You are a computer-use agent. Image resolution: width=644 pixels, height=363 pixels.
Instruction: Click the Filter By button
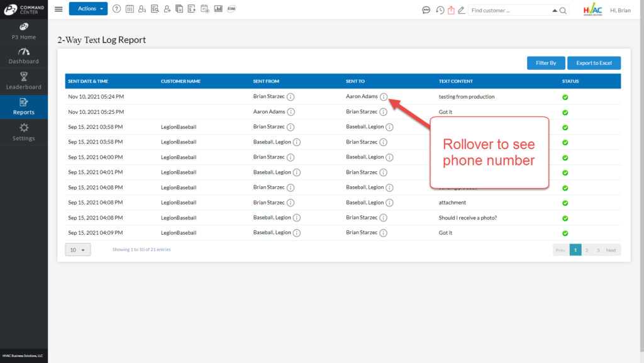click(x=545, y=63)
